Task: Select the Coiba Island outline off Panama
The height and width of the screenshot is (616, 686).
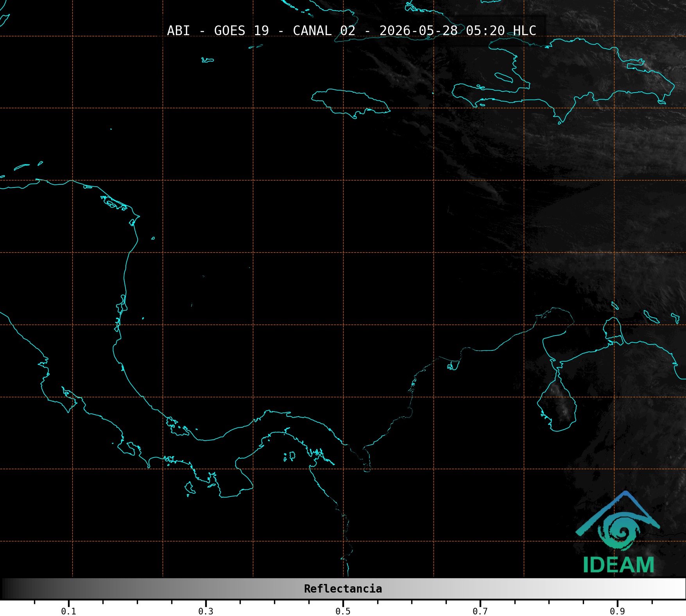Action: click(190, 488)
